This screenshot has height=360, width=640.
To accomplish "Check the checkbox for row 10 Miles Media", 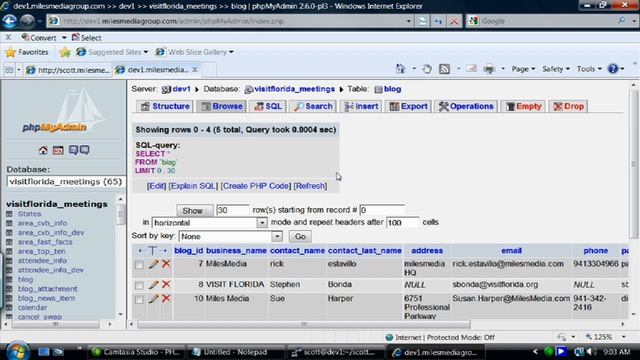I will 139,300.
